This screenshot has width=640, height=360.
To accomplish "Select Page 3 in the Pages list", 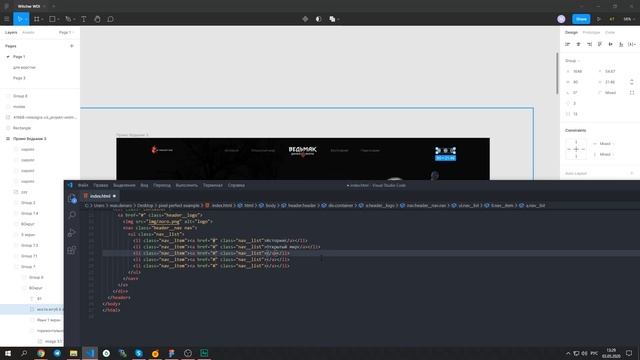I will click(19, 78).
